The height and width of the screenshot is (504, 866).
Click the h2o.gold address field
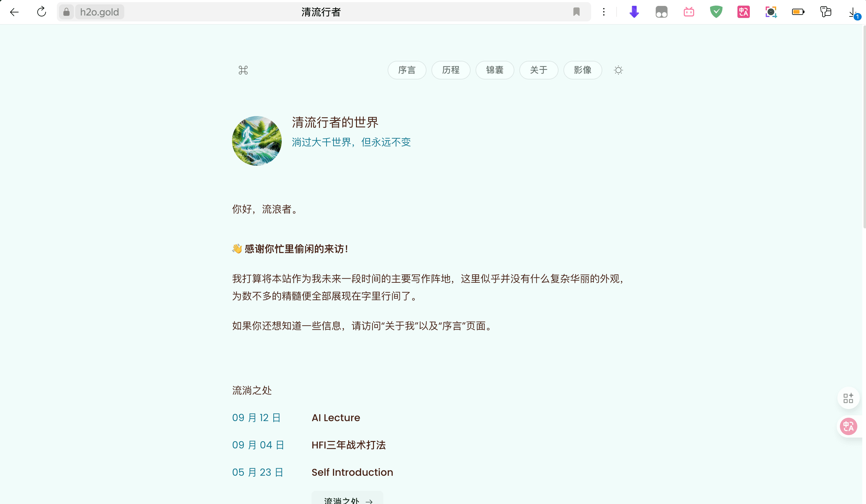[99, 12]
